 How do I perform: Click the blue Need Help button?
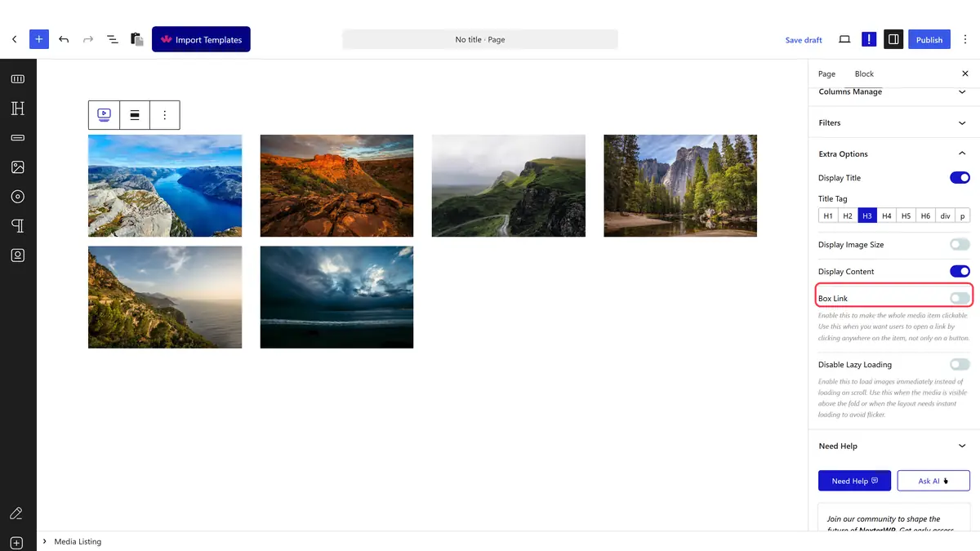[x=854, y=481]
